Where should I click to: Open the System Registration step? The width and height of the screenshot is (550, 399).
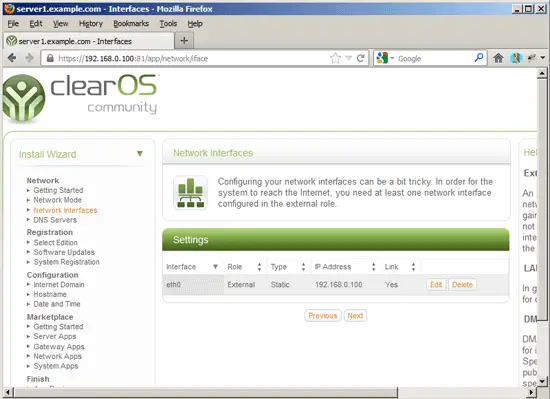pos(66,262)
